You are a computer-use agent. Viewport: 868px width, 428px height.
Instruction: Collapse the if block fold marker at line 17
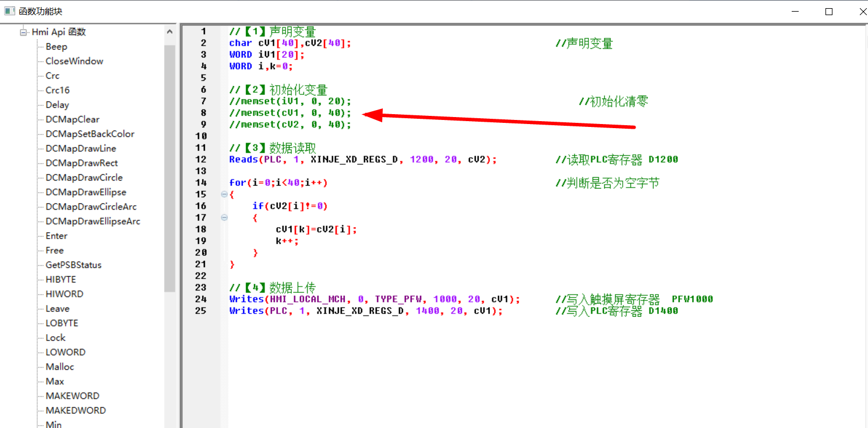224,218
